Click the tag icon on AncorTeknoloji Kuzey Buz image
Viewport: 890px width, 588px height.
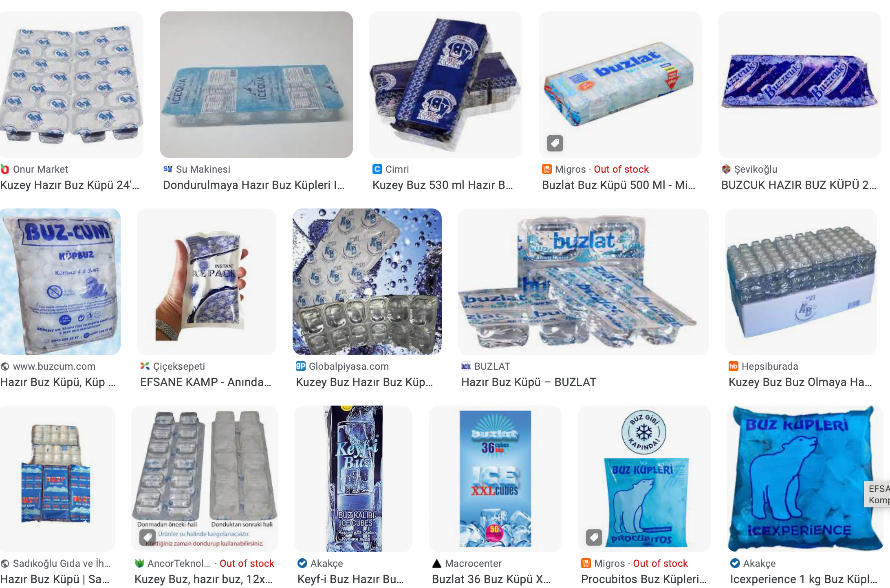[147, 537]
